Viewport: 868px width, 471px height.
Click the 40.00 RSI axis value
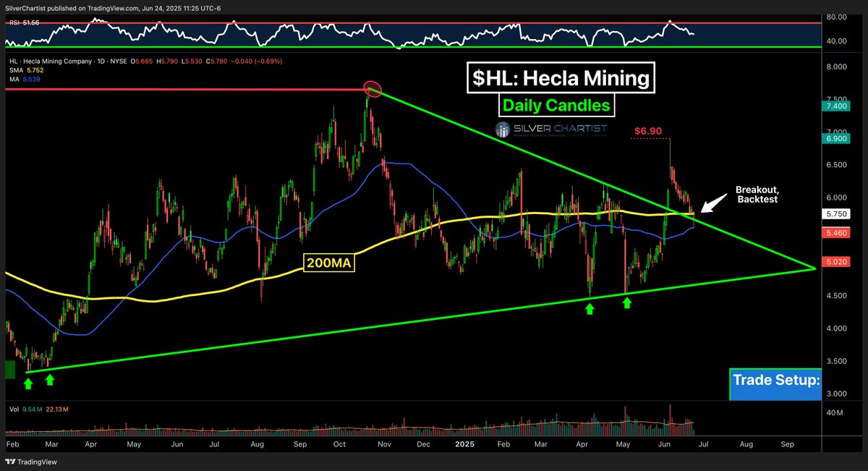837,41
